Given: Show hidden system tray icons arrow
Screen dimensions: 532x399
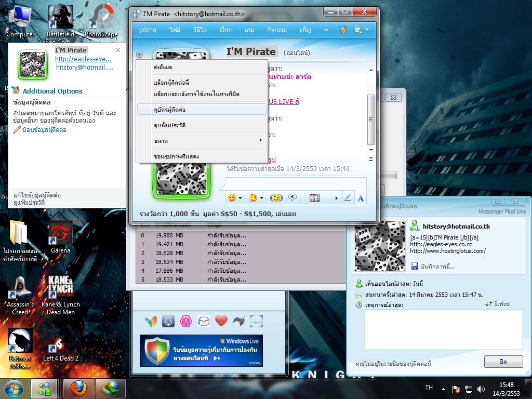Looking at the screenshot, I should pos(443,389).
